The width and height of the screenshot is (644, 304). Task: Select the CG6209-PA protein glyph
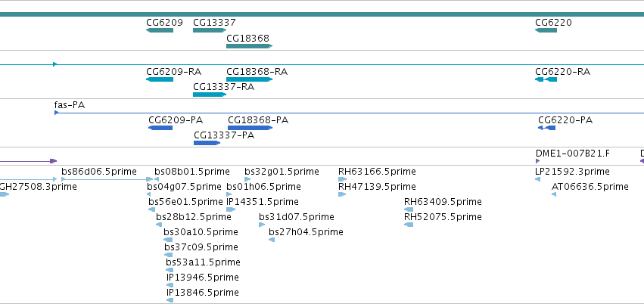[x=160, y=128]
